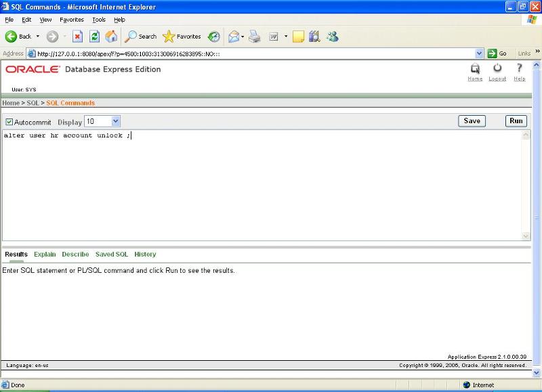The image size is (542, 392).
Task: Click the Logout power icon
Action: pyautogui.click(x=497, y=68)
